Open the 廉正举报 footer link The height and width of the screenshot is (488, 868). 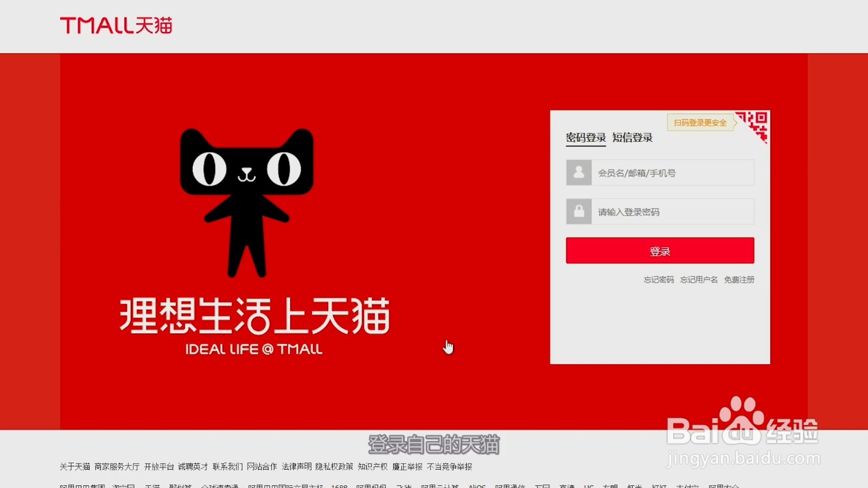pyautogui.click(x=407, y=467)
